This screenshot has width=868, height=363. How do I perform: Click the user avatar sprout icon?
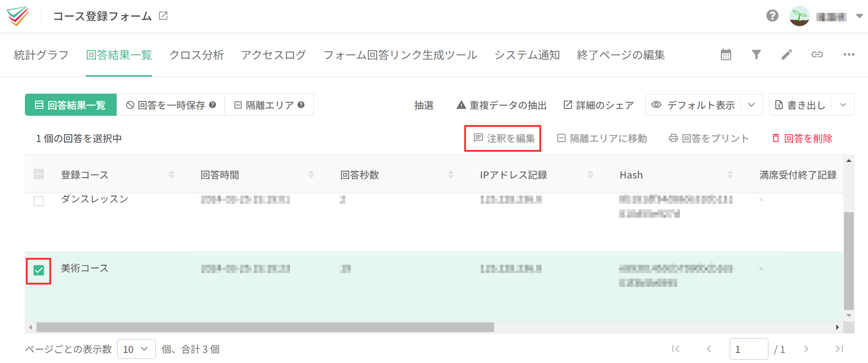[799, 16]
